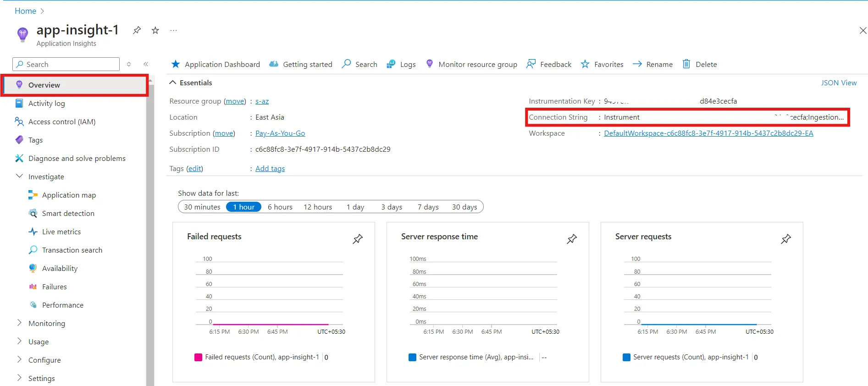The height and width of the screenshot is (386, 868).
Task: Open Diagnose and solve problems
Action: (77, 159)
